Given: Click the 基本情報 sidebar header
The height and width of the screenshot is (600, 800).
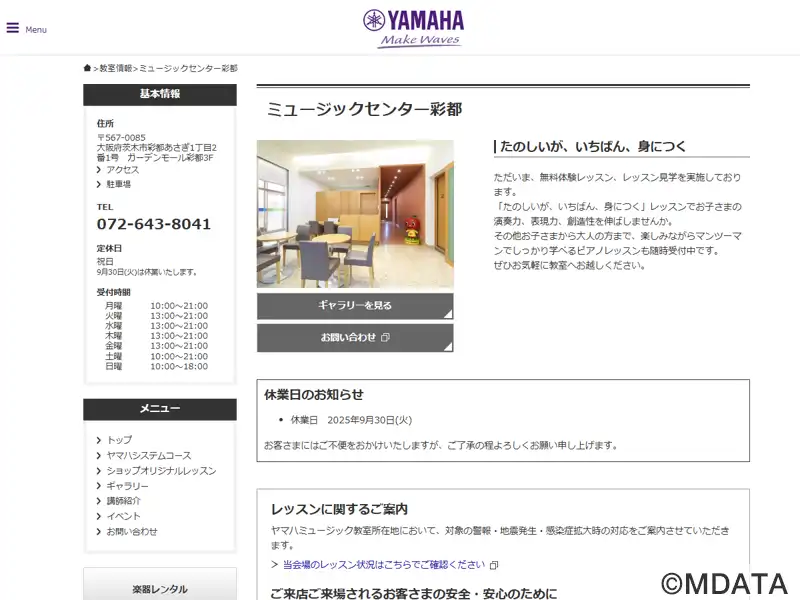Looking at the screenshot, I should click(x=160, y=94).
